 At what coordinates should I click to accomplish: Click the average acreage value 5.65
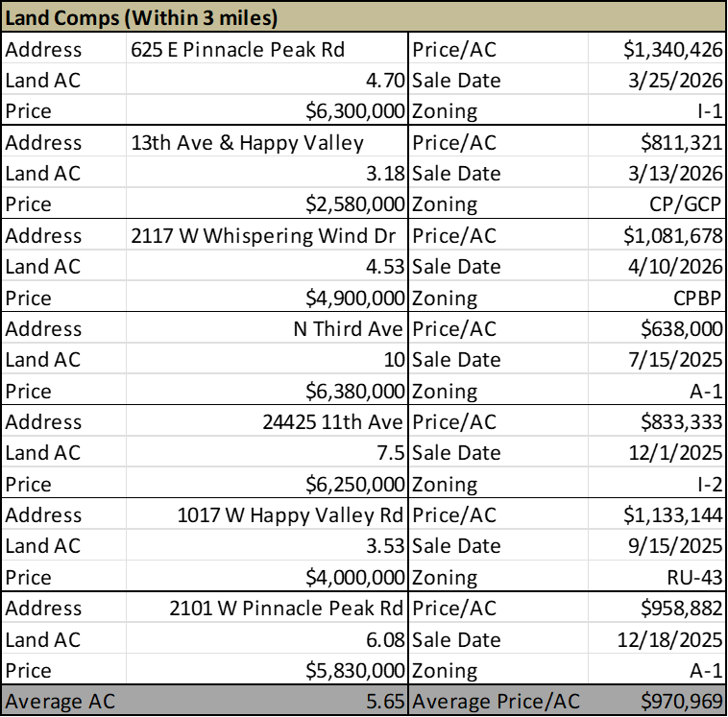coord(266,701)
